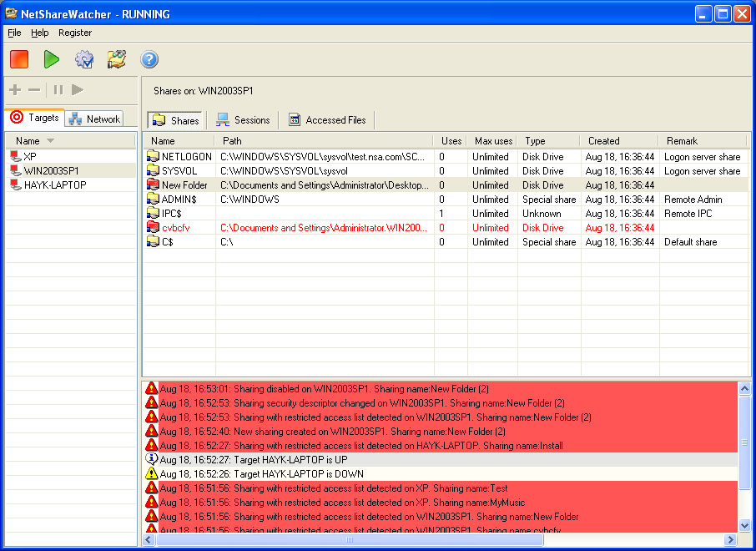Click log scrollbar down arrow
756x551 pixels.
744,525
